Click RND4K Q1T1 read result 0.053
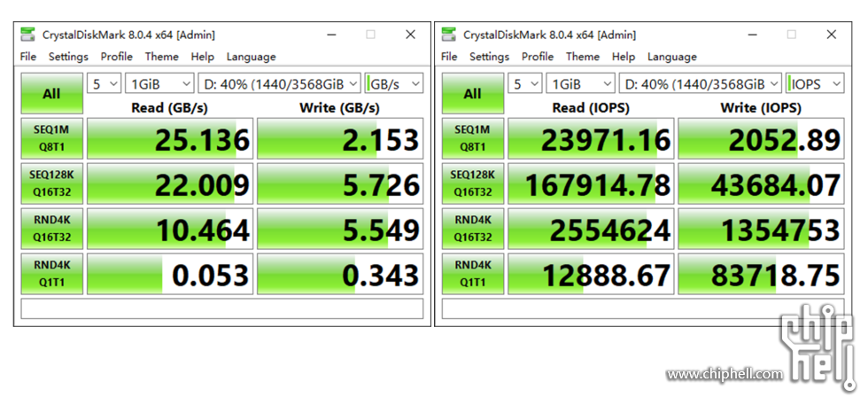This screenshot has width=868, height=405. pos(170,274)
